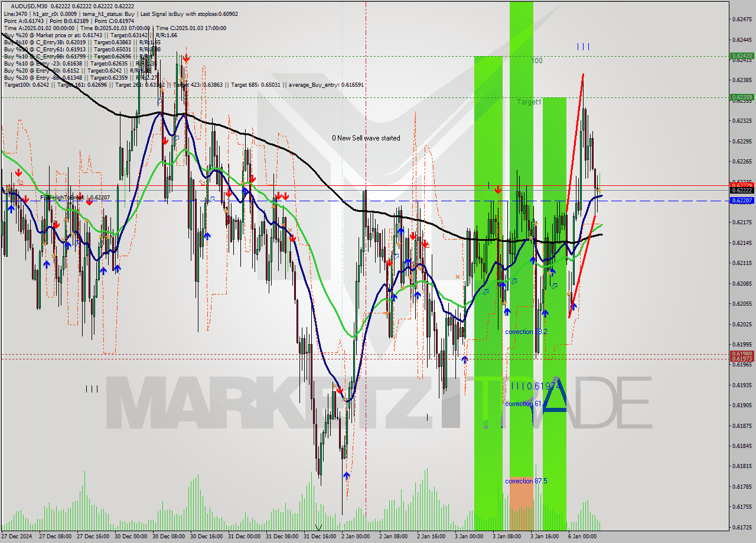The image size is (756, 543).
Task: Click the '31 Dec 00:00' time axis label
Action: coord(244,537)
